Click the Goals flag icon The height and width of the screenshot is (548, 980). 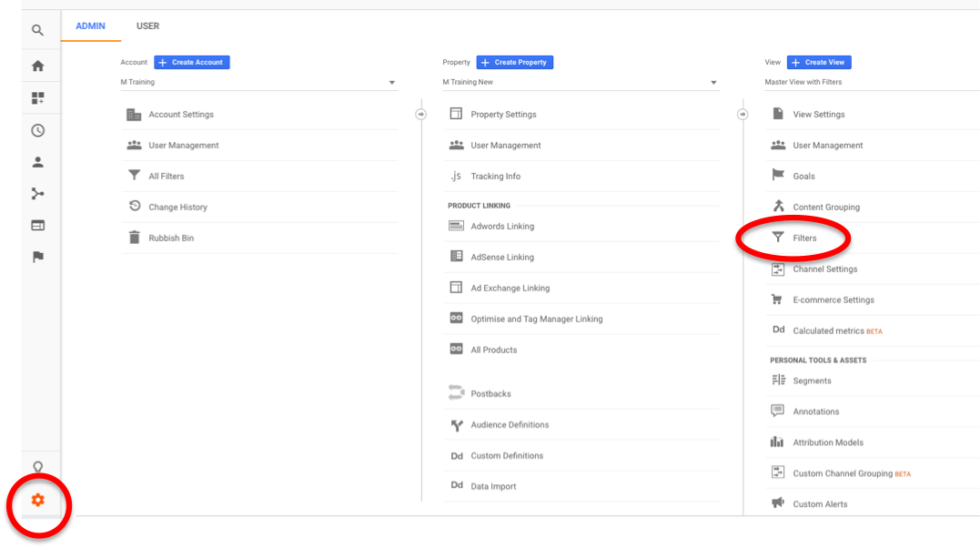coord(778,175)
